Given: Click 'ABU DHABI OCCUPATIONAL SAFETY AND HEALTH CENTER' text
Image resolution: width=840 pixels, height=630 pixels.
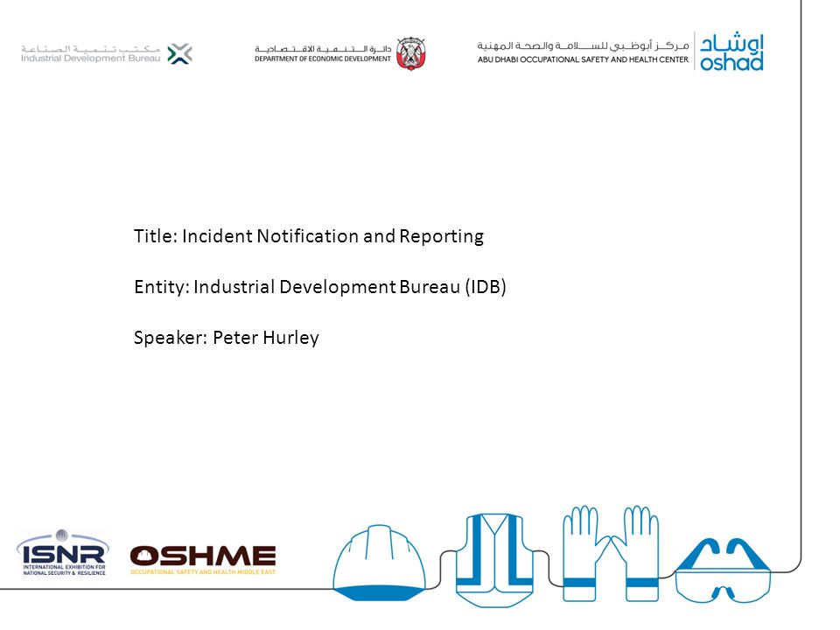Looking at the screenshot, I should point(583,60).
